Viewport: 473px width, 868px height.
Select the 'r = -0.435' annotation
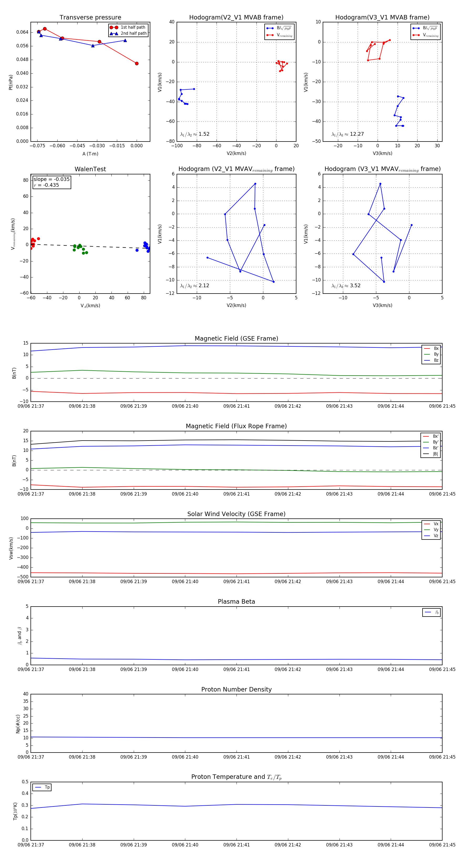[47, 185]
